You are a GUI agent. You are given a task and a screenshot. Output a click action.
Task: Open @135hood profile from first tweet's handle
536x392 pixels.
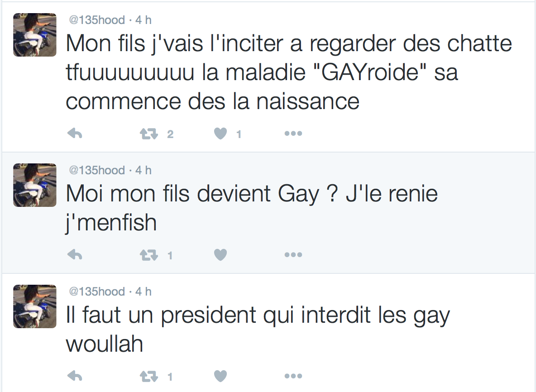[96, 20]
